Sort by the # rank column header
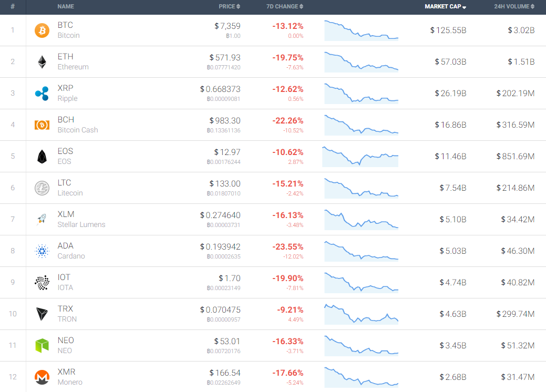 13,7
